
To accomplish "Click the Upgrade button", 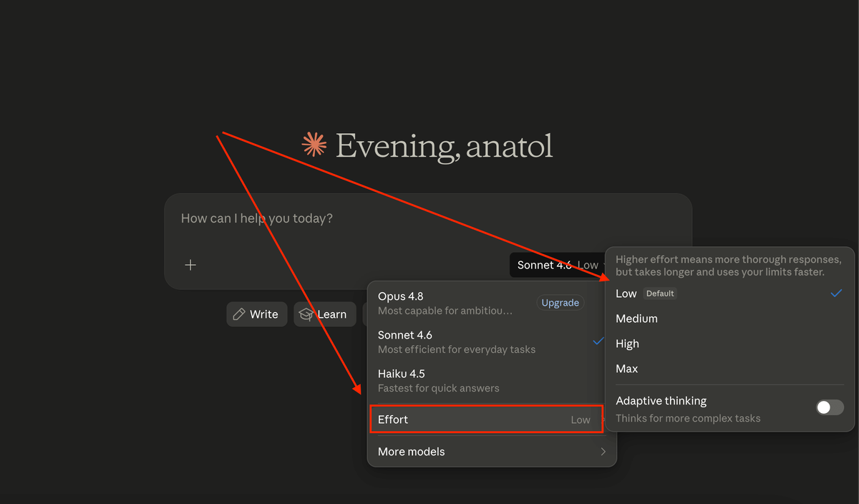I will pyautogui.click(x=560, y=303).
